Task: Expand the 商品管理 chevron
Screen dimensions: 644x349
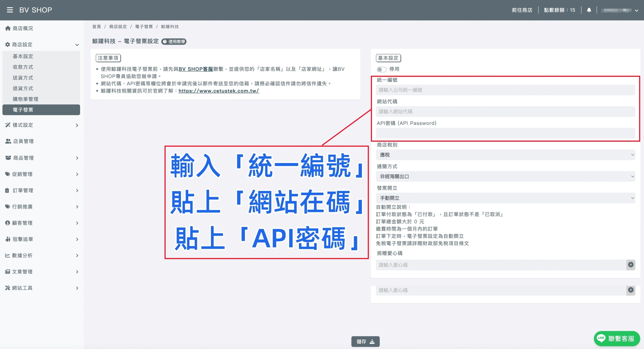Action: [x=77, y=158]
